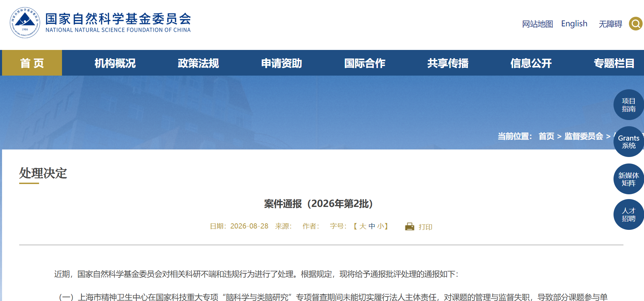Open the Grants系统 floating button
This screenshot has height=301, width=644.
pyautogui.click(x=629, y=142)
